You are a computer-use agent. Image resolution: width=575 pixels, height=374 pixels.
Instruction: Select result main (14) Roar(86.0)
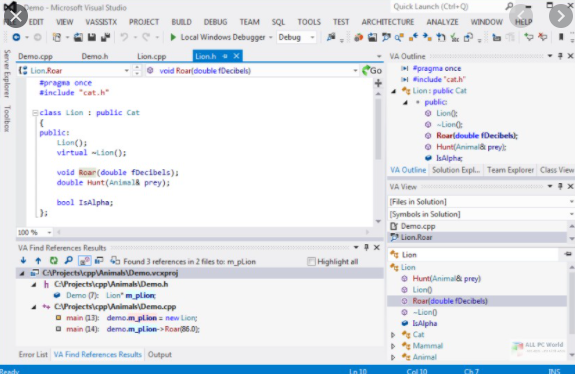(133, 329)
